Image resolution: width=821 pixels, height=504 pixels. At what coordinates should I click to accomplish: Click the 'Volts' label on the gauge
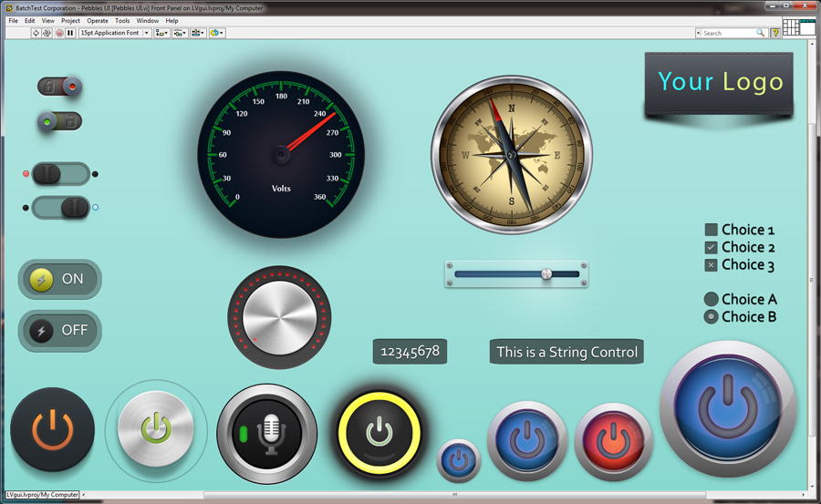coord(281,189)
